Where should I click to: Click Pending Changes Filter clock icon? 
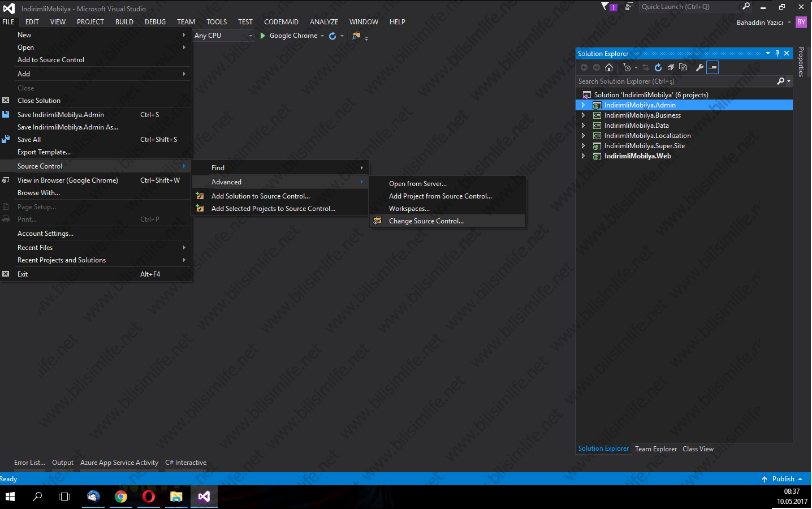627,67
